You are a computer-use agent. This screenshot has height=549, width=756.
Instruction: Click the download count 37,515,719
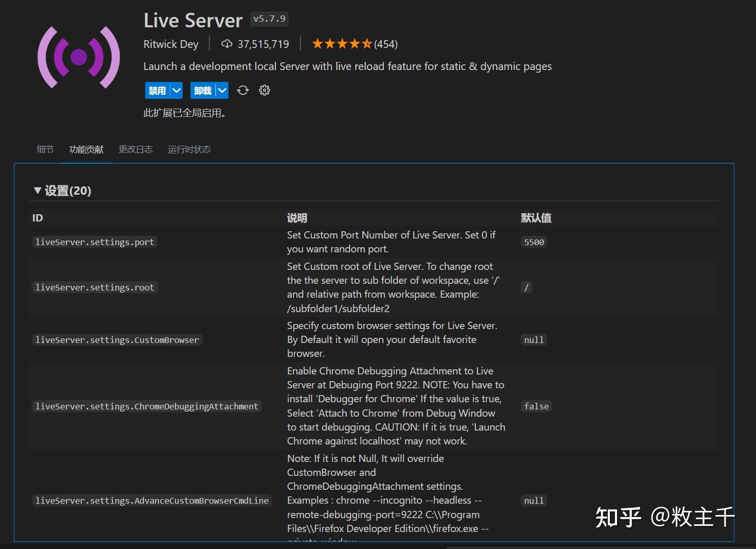(263, 44)
